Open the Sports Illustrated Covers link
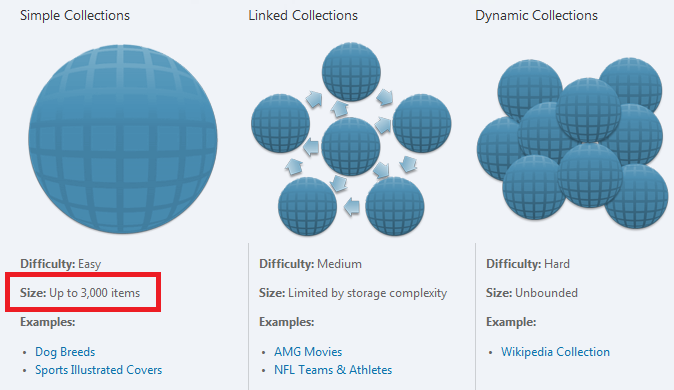Viewport: 674px width, 390px height. (x=98, y=370)
